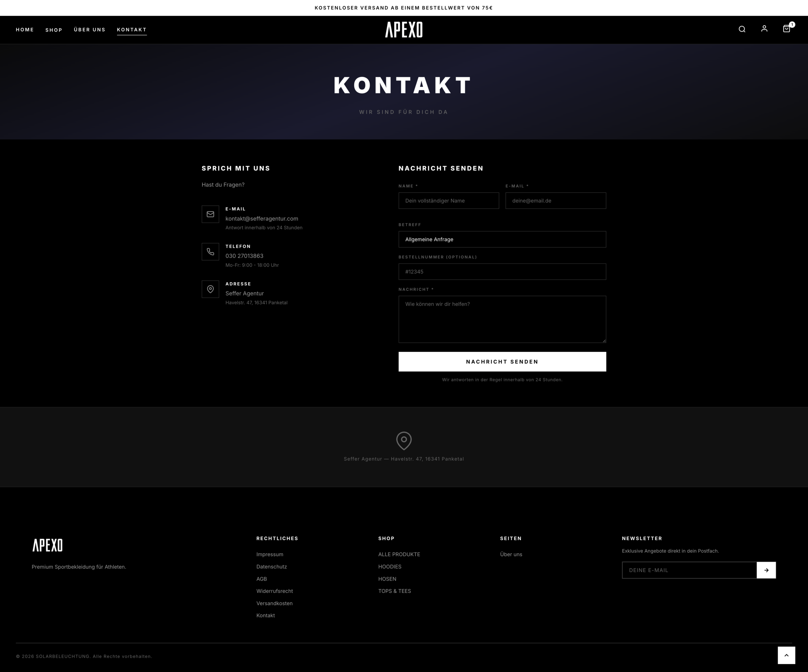
Task: Click 'Antwort innerhalb von 24 Stunden' text
Action: coord(264,228)
